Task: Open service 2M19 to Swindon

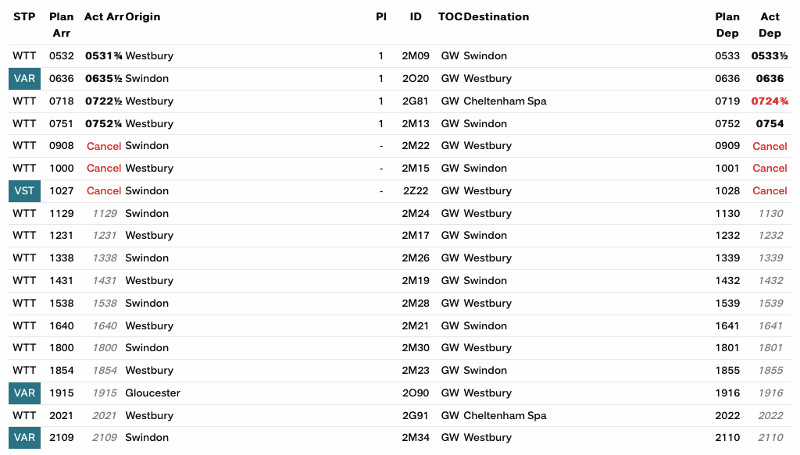Action: 415,281
